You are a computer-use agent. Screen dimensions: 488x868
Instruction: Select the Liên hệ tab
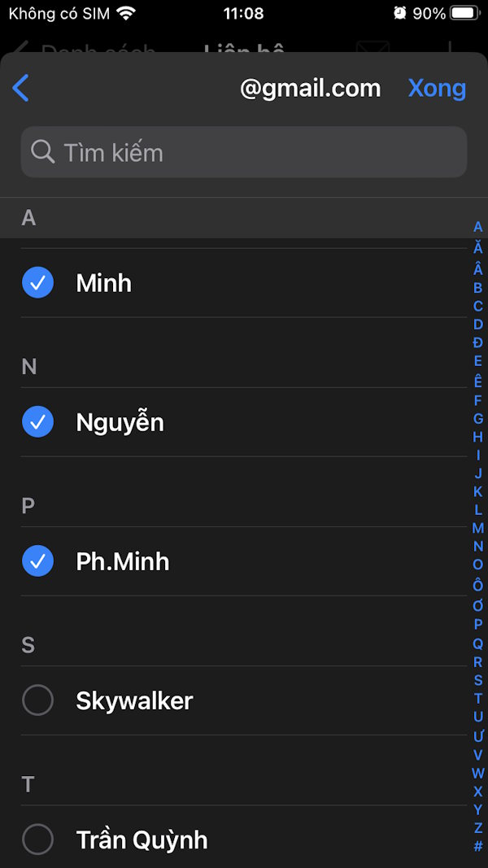tap(244, 50)
